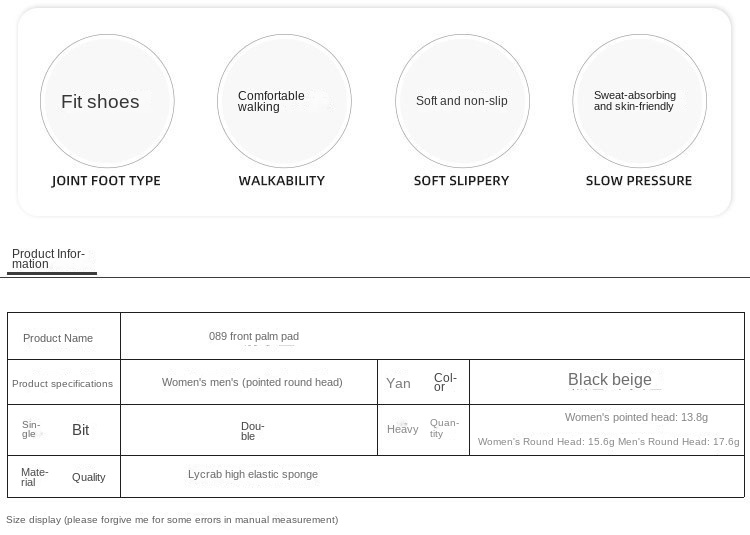750x535 pixels.
Task: Click the "Fit shoes" circle badge
Action: [107, 101]
